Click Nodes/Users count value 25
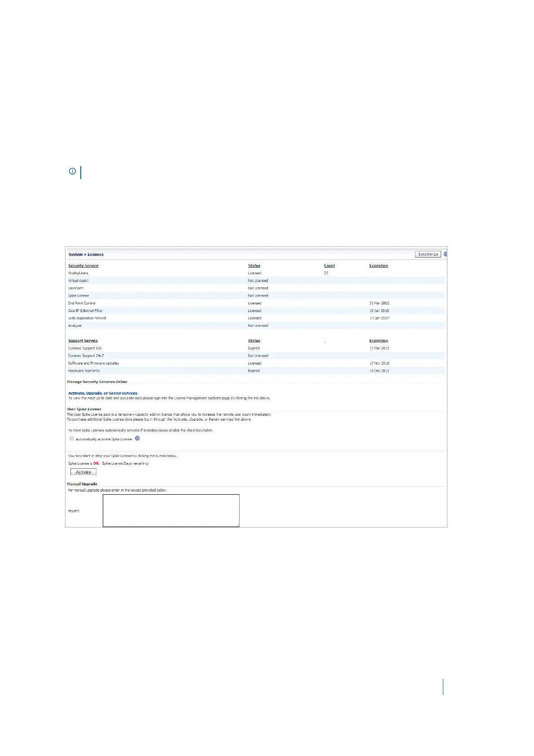 326,273
